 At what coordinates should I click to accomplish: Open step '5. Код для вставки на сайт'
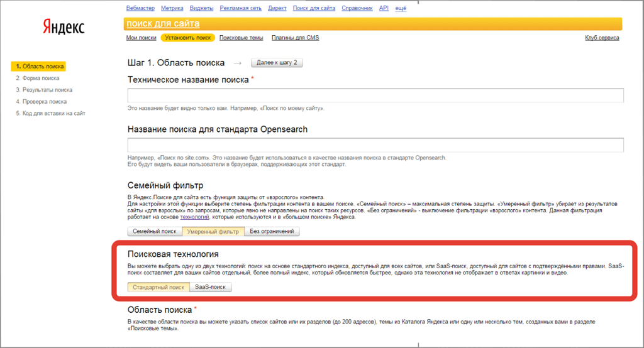[x=50, y=114]
